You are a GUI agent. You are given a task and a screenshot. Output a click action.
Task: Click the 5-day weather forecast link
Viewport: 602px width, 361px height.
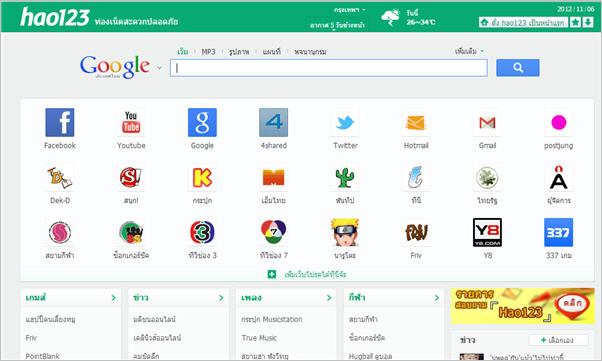click(x=337, y=25)
